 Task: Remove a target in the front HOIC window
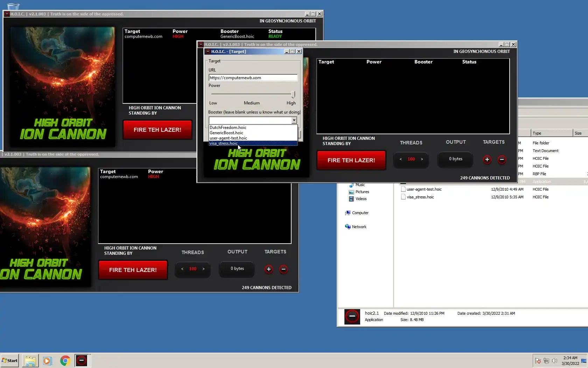502,159
